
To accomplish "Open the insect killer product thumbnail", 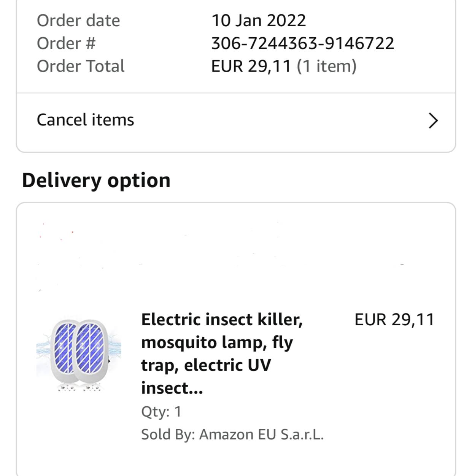I will (79, 354).
